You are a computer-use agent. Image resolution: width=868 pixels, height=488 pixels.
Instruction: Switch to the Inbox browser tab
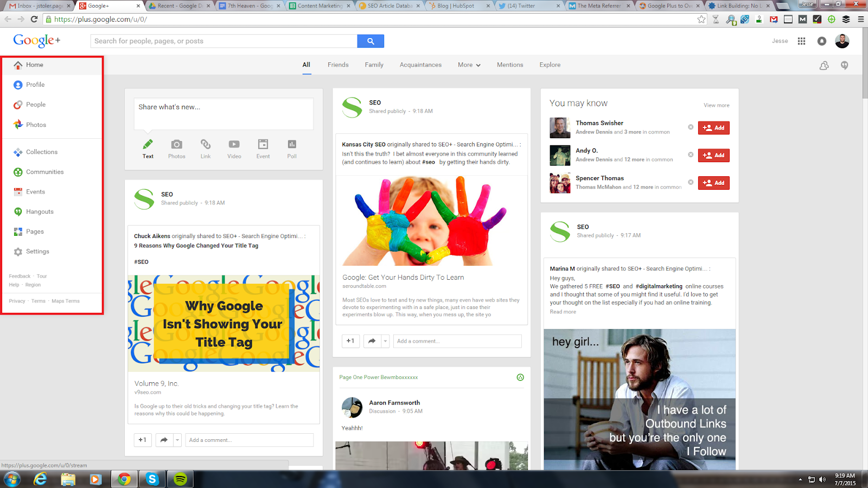[39, 6]
